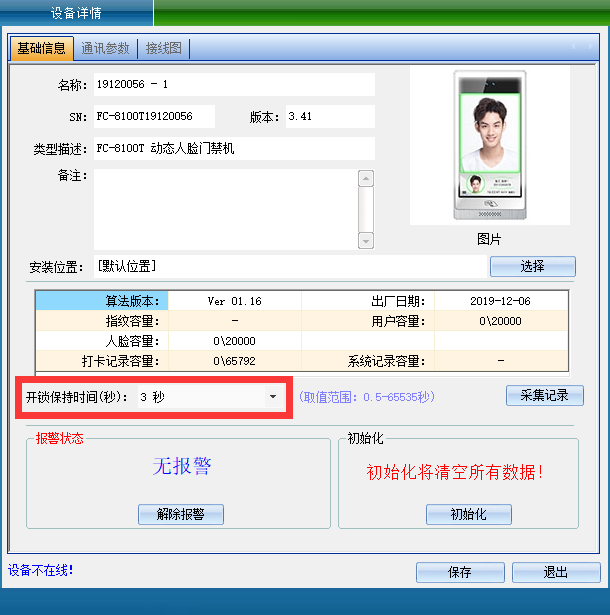610x615 pixels.
Task: Select the 类型描述 text field
Action: click(x=233, y=149)
